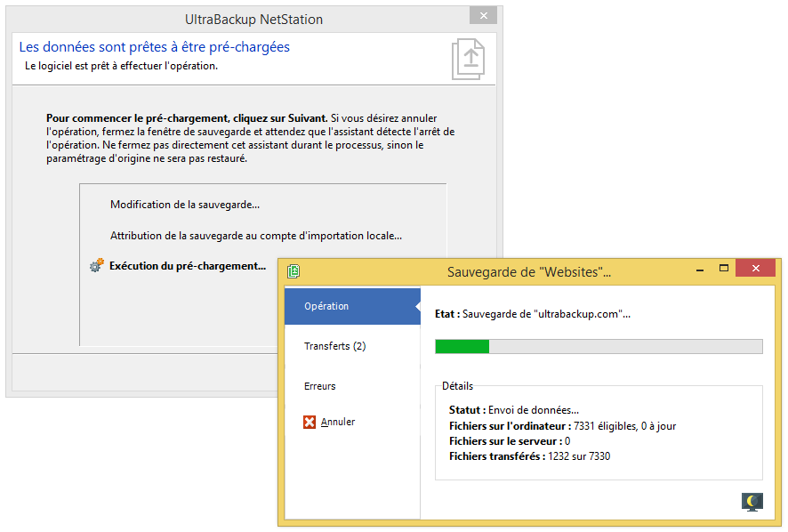This screenshot has width=788, height=532.
Task: Click the upload documents icon in wizard header
Action: click(x=468, y=59)
